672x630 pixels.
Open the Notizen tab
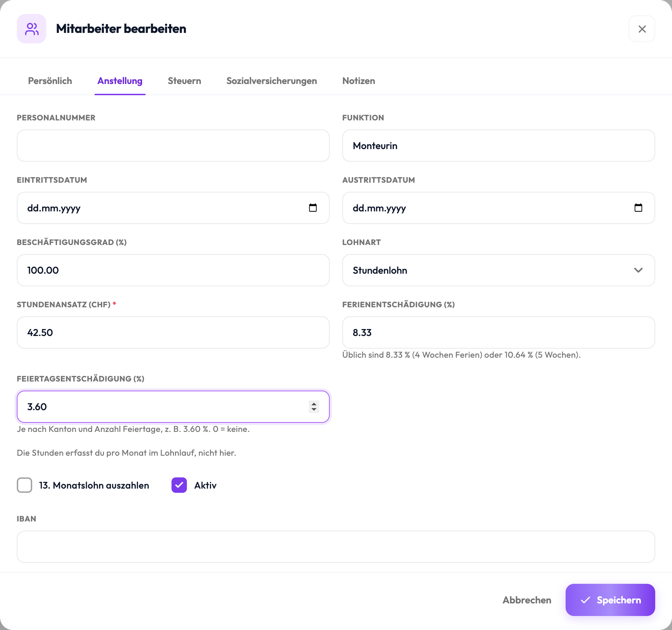(x=359, y=81)
